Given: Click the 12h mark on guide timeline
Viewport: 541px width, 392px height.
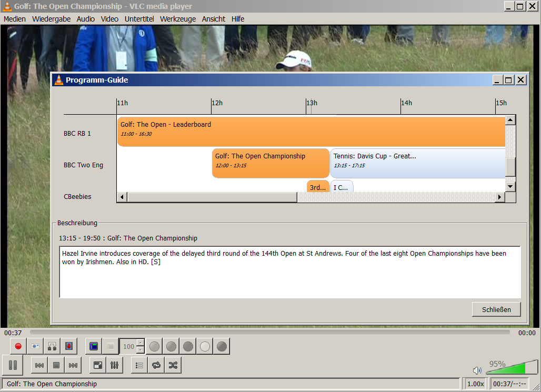Looking at the screenshot, I should click(x=217, y=103).
